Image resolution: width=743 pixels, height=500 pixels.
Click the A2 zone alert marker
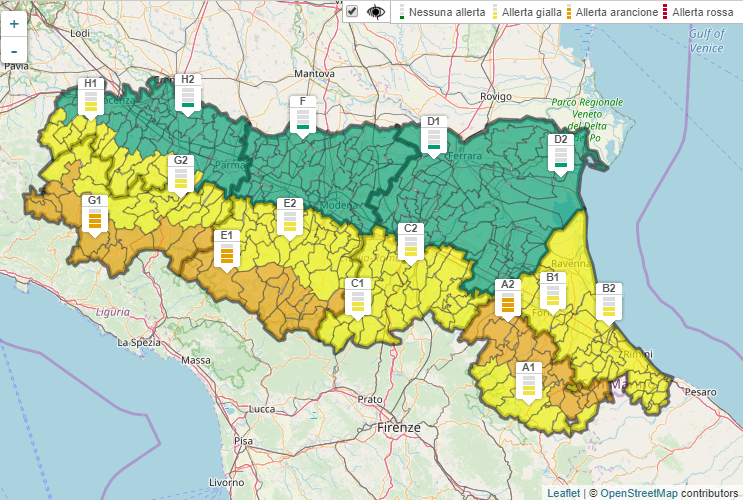pyautogui.click(x=508, y=297)
